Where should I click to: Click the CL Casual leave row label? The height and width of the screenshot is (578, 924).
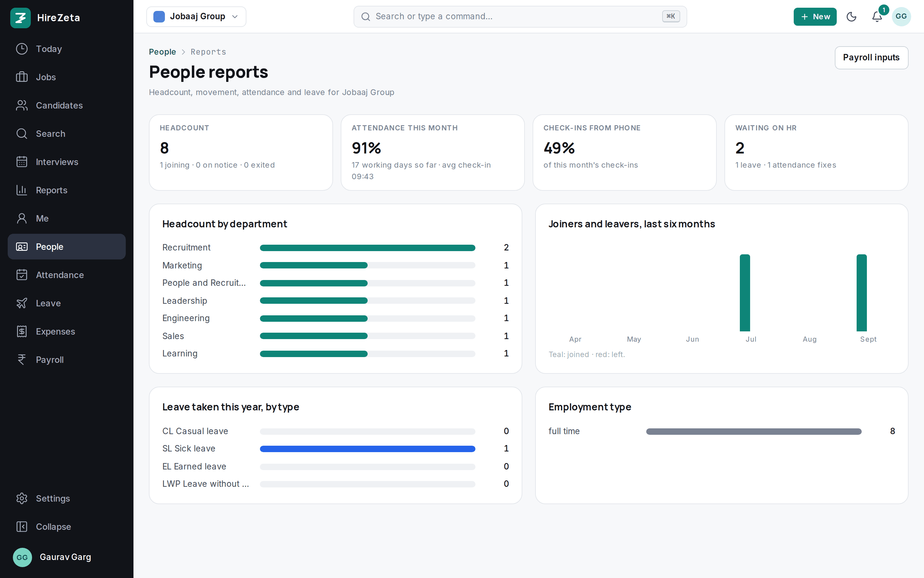pyautogui.click(x=195, y=431)
